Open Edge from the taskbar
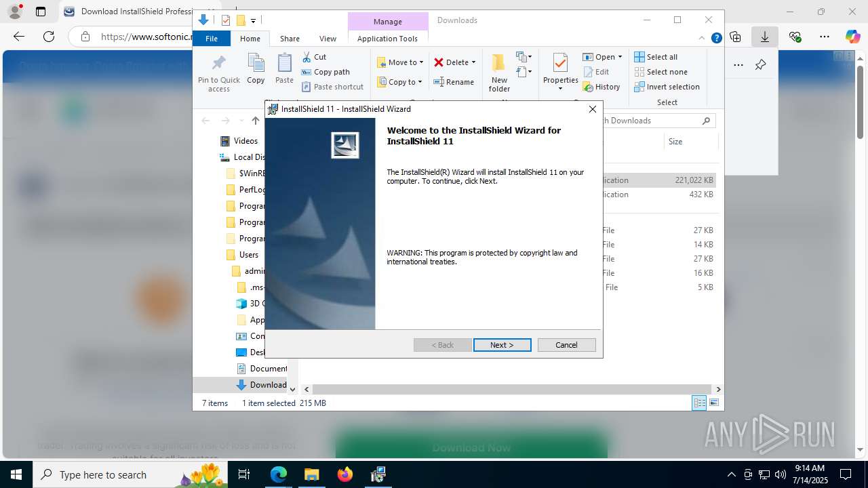This screenshot has height=488, width=868. coord(279,474)
